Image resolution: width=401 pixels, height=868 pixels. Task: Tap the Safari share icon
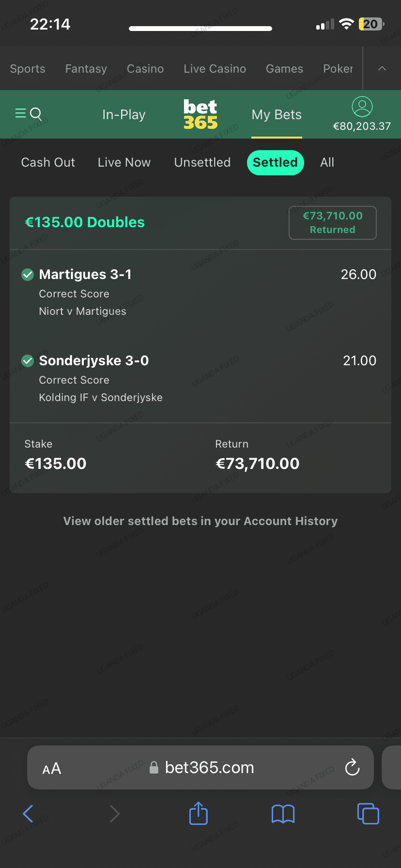(198, 814)
